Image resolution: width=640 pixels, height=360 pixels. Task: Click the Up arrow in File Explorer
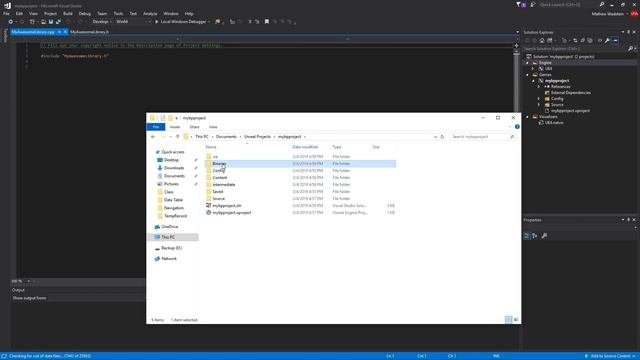pyautogui.click(x=178, y=137)
